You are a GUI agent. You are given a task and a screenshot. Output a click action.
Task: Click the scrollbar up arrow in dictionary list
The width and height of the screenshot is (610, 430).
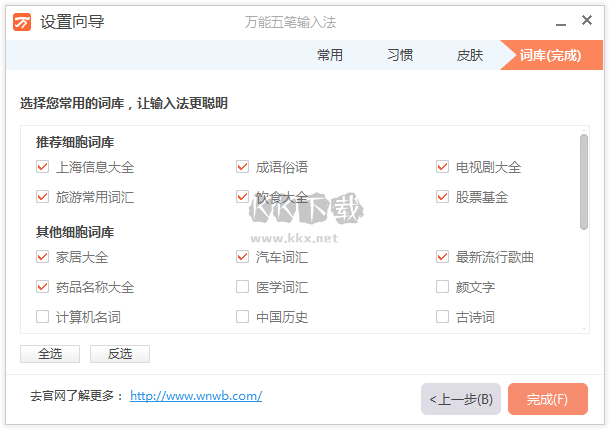coord(584,130)
